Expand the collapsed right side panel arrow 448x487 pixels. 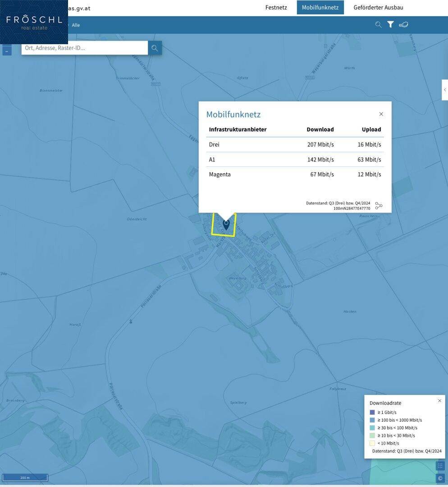coord(445,90)
